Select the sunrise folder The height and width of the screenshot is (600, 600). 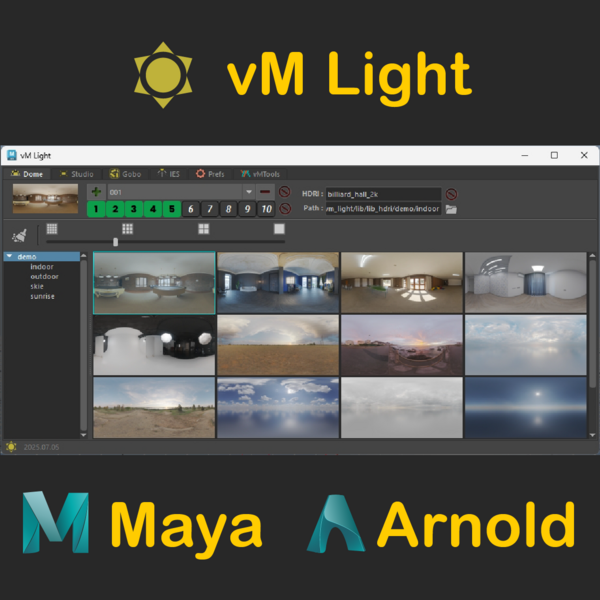click(x=42, y=296)
